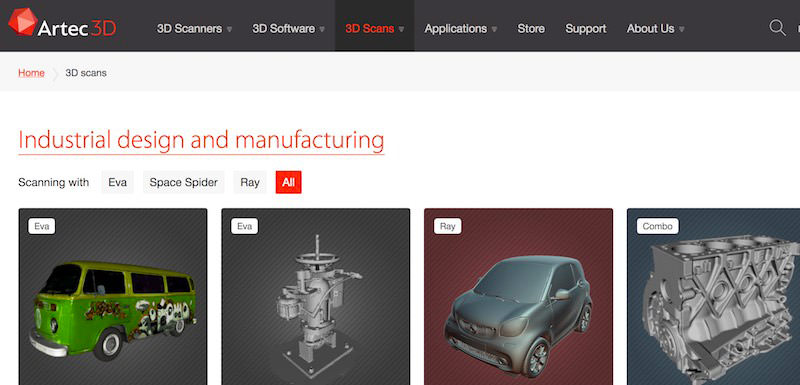This screenshot has height=385, width=800.
Task: Click the Combo tag on the engine card
Action: coord(658,226)
